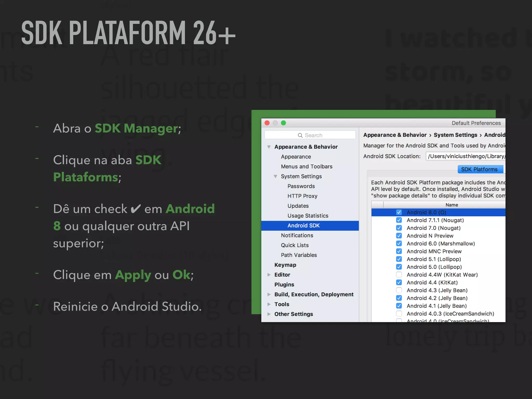Select the Plugins category
This screenshot has width=532, height=399.
(284, 285)
